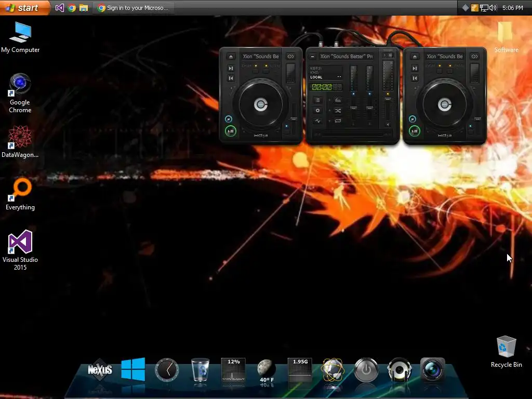532x399 pixels.
Task: Select the DataWagon desktop shortcut
Action: tap(20, 141)
